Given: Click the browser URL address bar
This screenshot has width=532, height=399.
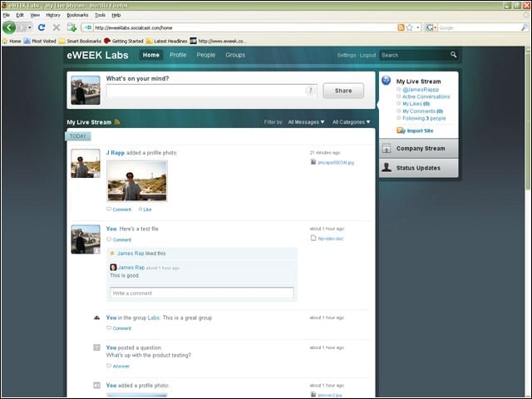Looking at the screenshot, I should click(x=244, y=27).
